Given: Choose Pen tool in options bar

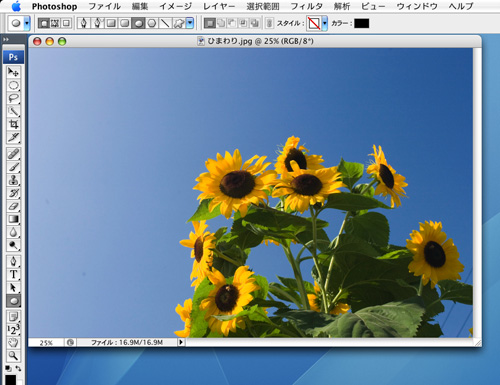Looking at the screenshot, I should click(84, 23).
